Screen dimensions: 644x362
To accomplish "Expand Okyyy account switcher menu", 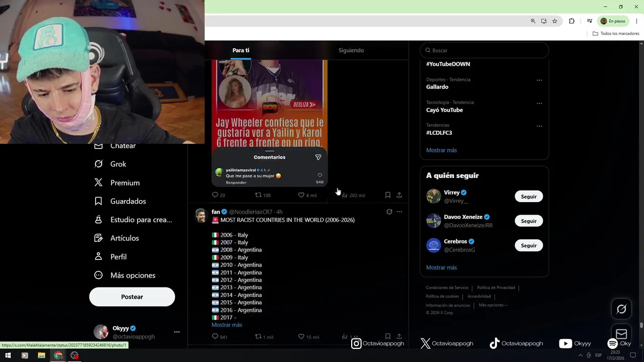I will point(177,332).
